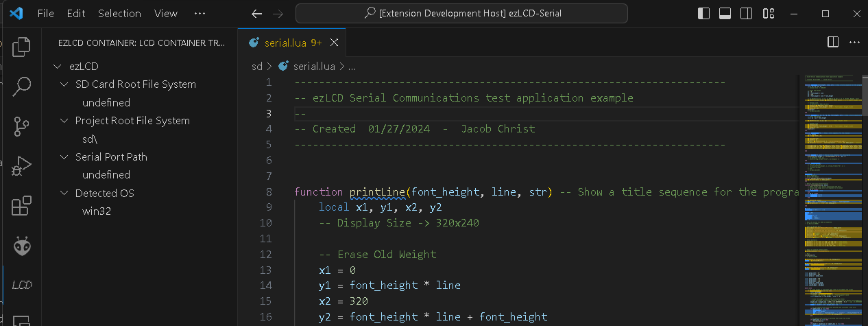The height and width of the screenshot is (326, 868).
Task: Click the ezLCD-Serial command center search box
Action: click(461, 14)
